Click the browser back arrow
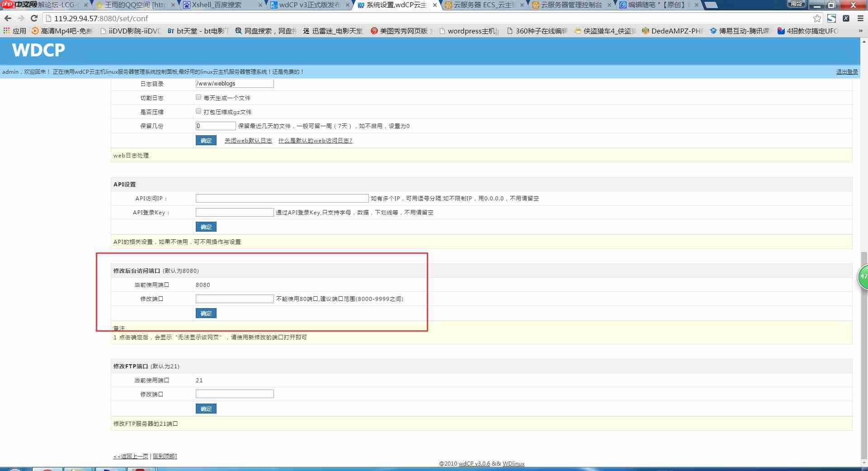The width and height of the screenshot is (868, 471). [x=8, y=19]
